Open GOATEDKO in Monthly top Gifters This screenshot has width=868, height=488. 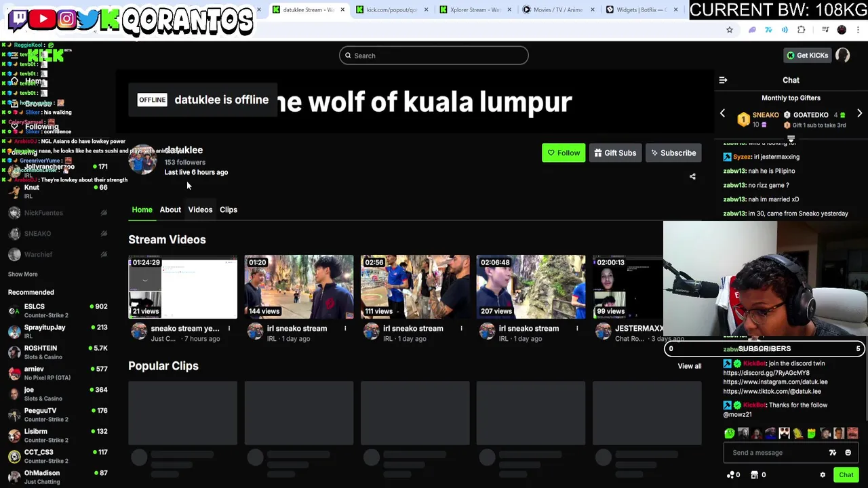(x=811, y=115)
